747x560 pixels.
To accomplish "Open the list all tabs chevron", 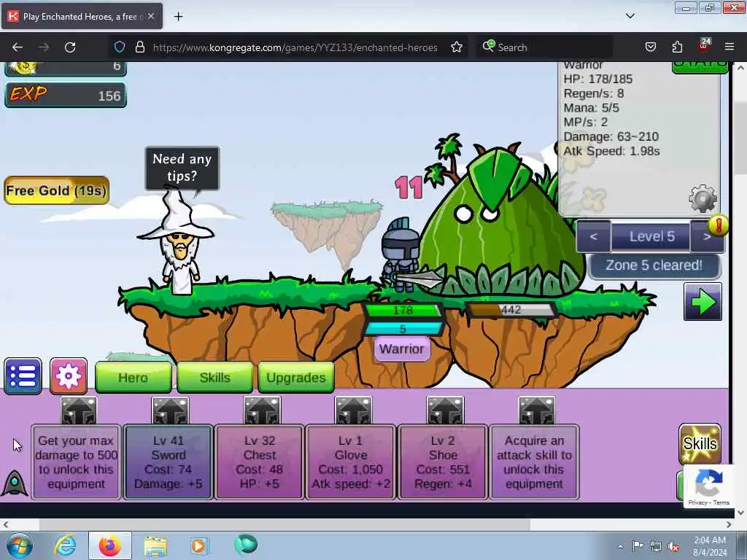I will click(630, 16).
